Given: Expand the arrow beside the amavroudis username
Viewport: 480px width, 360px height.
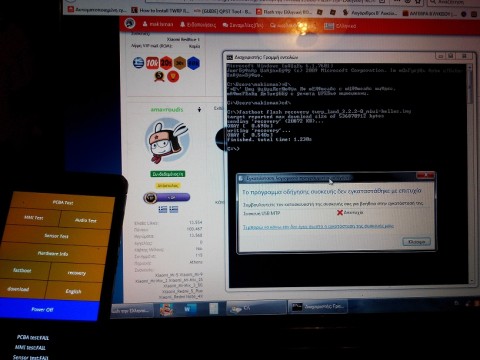Looking at the screenshot, I should [x=199, y=109].
